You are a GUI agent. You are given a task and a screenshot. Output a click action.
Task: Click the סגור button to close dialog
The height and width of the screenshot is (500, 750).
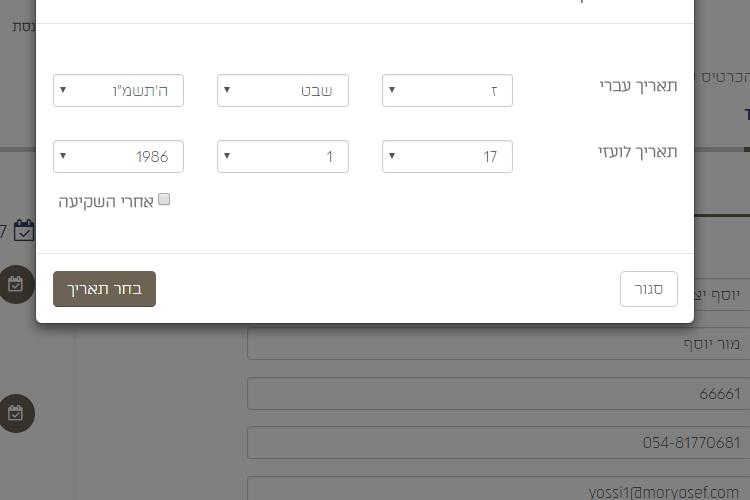tap(649, 289)
